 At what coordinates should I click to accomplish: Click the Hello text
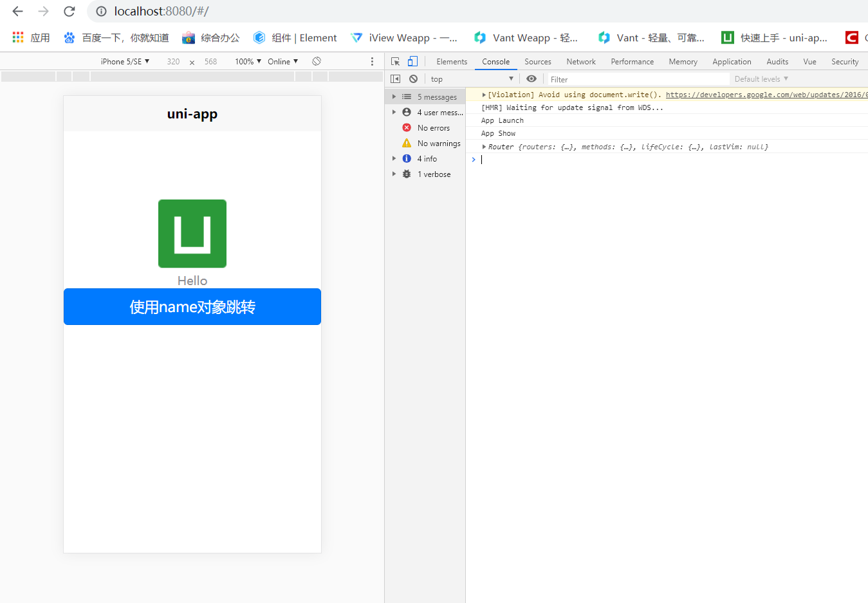coord(192,281)
